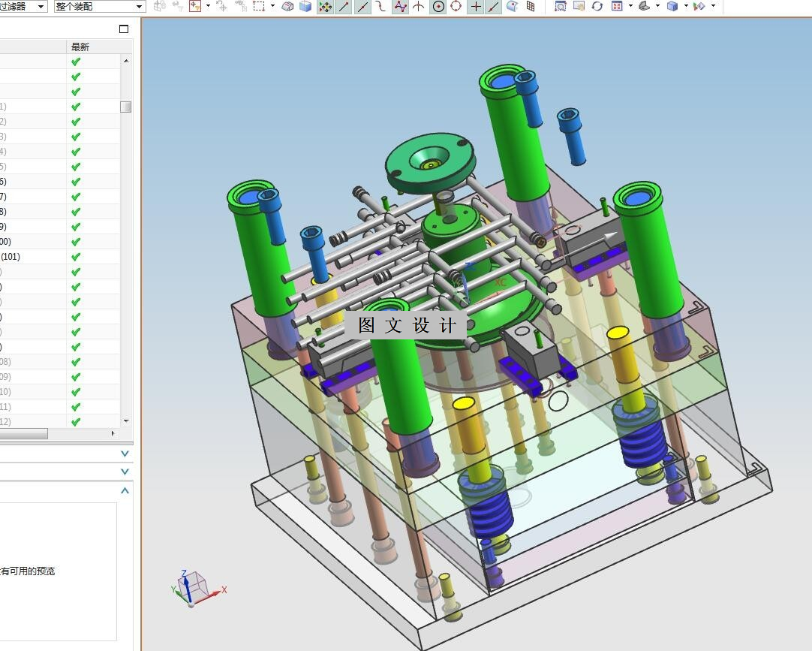Click the green checkmark in the 12) row
This screenshot has width=812, height=651.
point(76,422)
